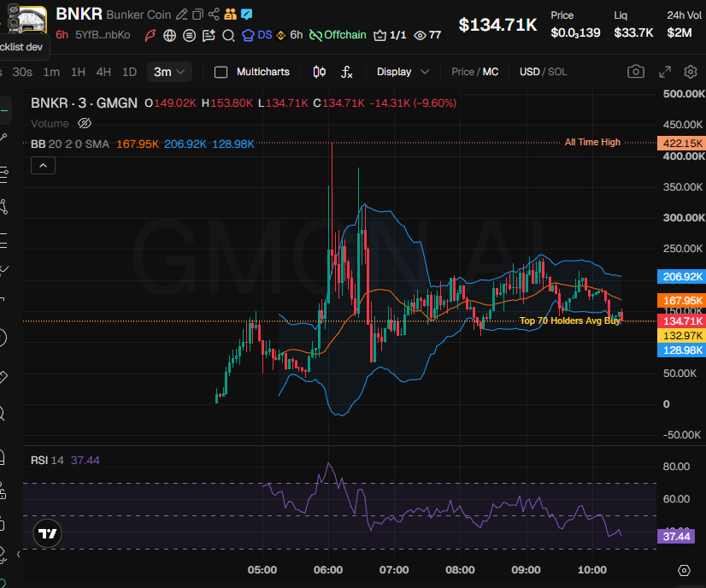Open the candlestick chart type selector
This screenshot has width=706, height=588.
[319, 72]
